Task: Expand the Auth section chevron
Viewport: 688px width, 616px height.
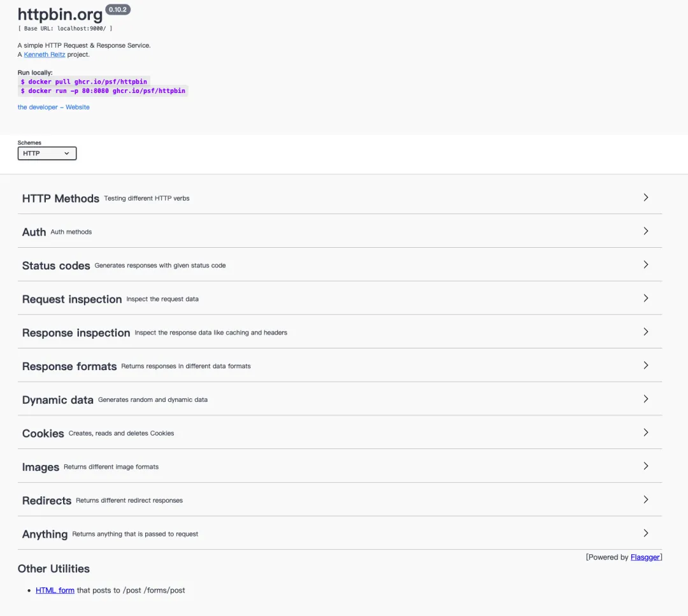Action: 645,231
